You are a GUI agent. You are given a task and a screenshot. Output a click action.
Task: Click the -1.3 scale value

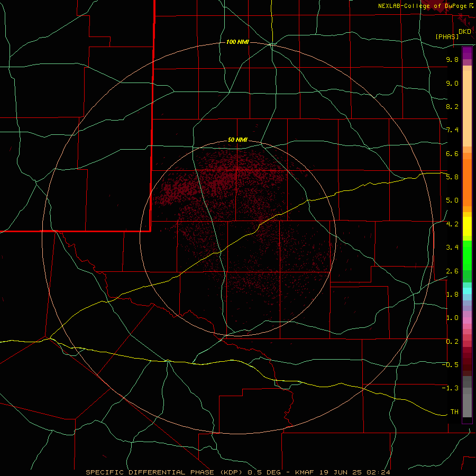pyautogui.click(x=450, y=388)
